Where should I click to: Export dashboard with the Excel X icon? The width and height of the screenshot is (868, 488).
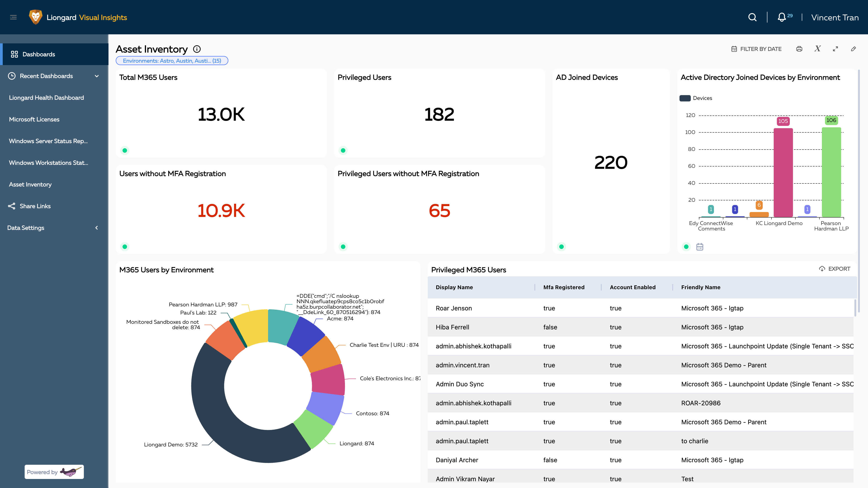[x=817, y=49]
